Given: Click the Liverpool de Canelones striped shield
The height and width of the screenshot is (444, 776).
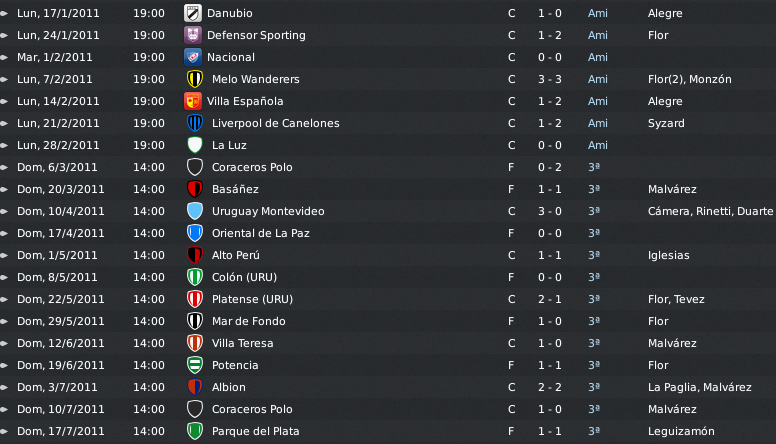Looking at the screenshot, I should pos(195,123).
